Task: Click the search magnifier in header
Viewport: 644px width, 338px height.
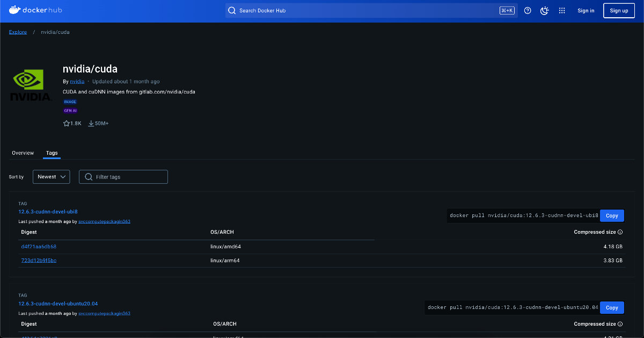Action: (232, 10)
